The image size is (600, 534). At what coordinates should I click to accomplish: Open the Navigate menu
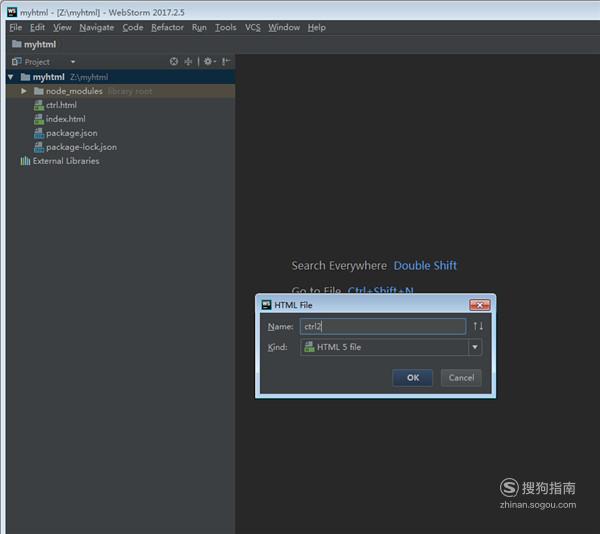(x=96, y=28)
